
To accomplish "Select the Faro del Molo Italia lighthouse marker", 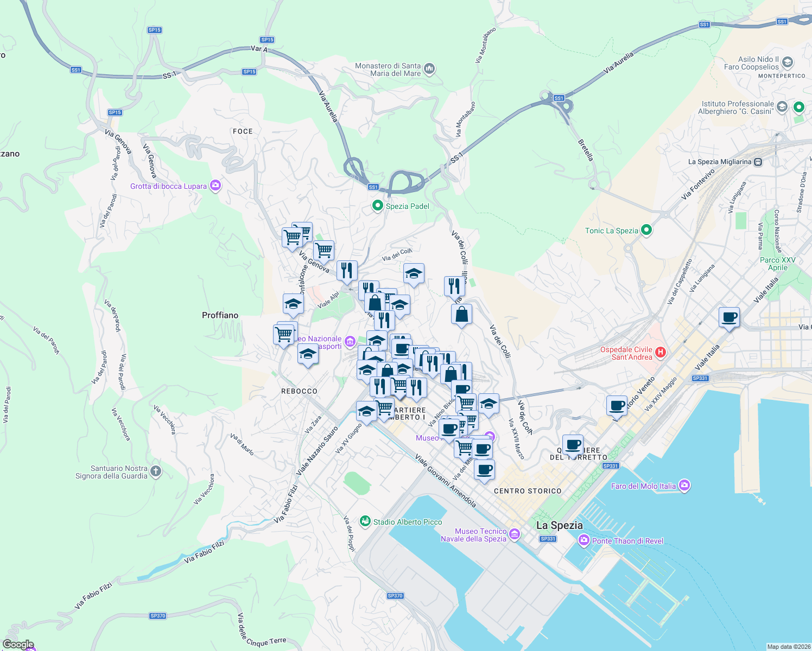I will [684, 486].
